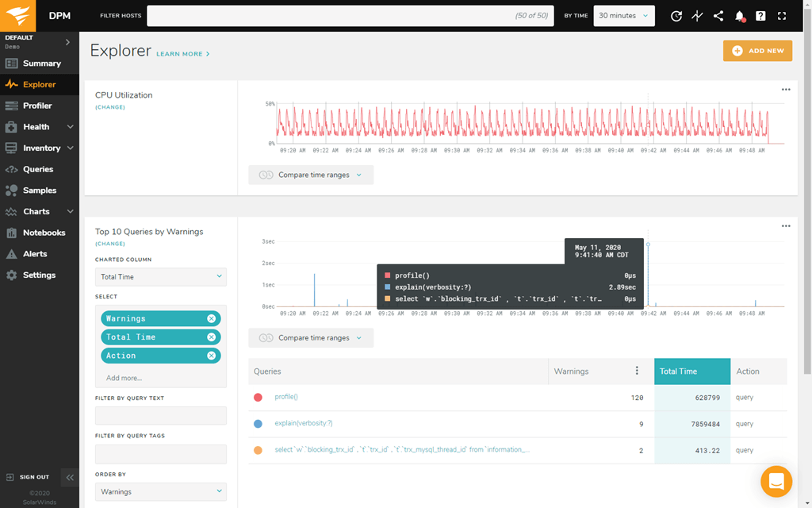This screenshot has width=812, height=508.
Task: Enable Compare time ranges below warnings chart
Action: (x=310, y=337)
